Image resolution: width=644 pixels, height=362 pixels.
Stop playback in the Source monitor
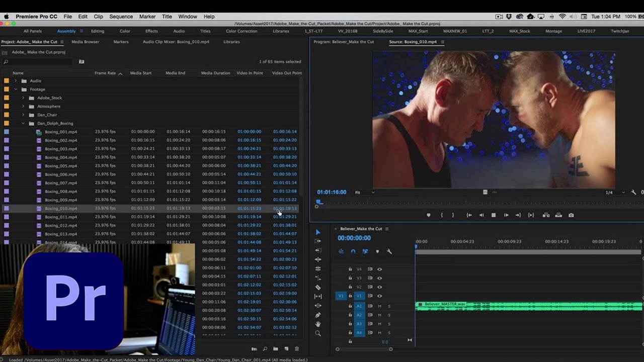point(494,215)
